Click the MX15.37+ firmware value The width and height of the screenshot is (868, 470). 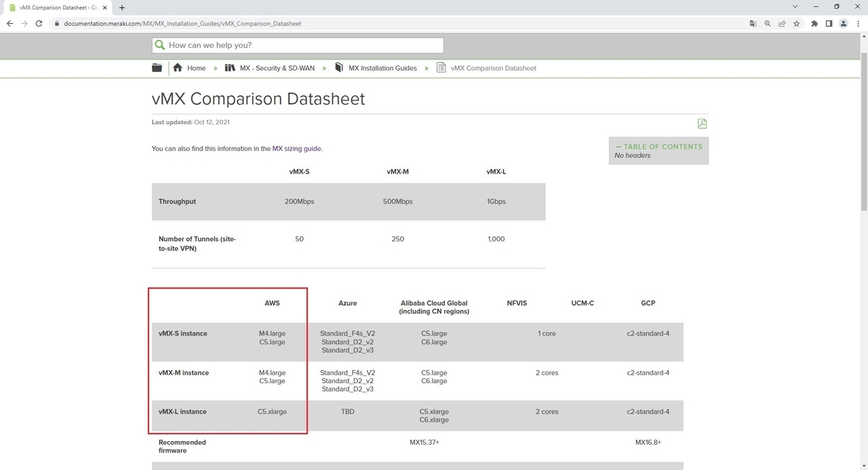click(x=425, y=443)
